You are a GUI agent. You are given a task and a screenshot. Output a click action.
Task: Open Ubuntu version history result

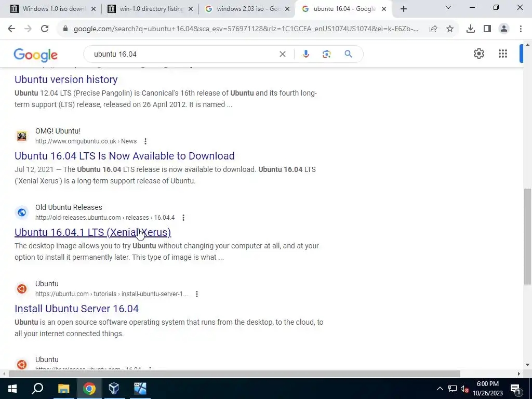(66, 79)
